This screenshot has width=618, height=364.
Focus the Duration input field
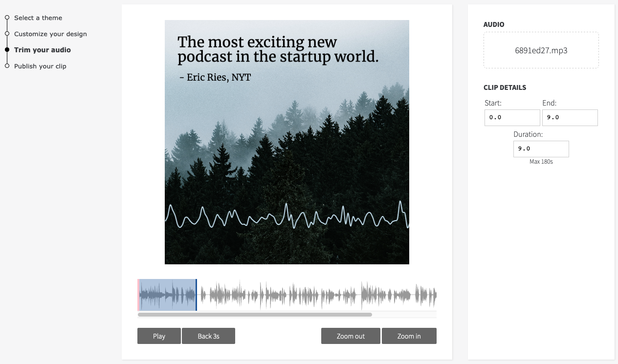(541, 149)
